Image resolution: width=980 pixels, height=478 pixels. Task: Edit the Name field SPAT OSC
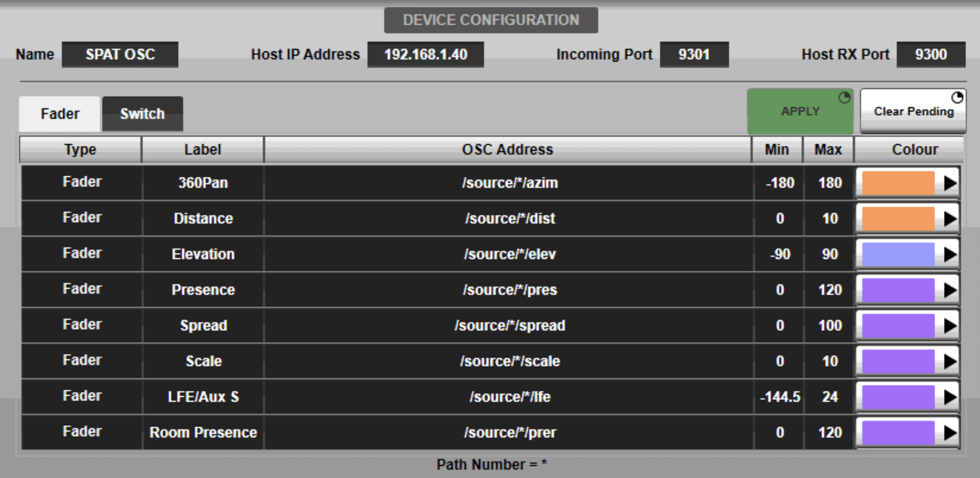pyautogui.click(x=120, y=55)
